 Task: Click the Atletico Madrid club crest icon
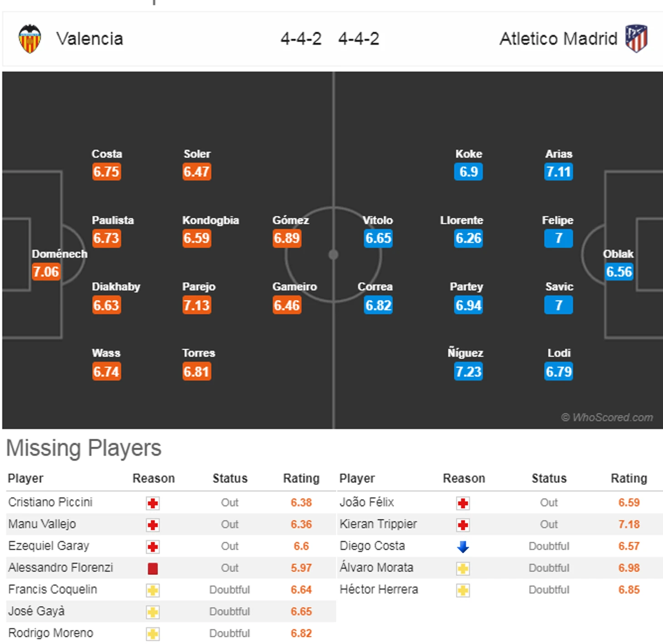636,39
